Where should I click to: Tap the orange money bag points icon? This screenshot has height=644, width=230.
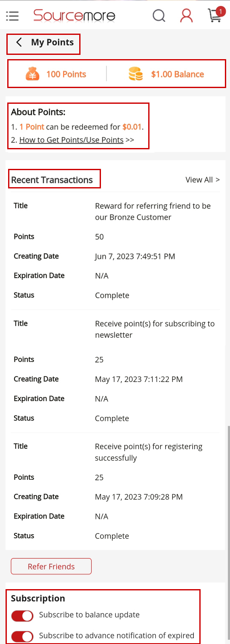coord(32,74)
